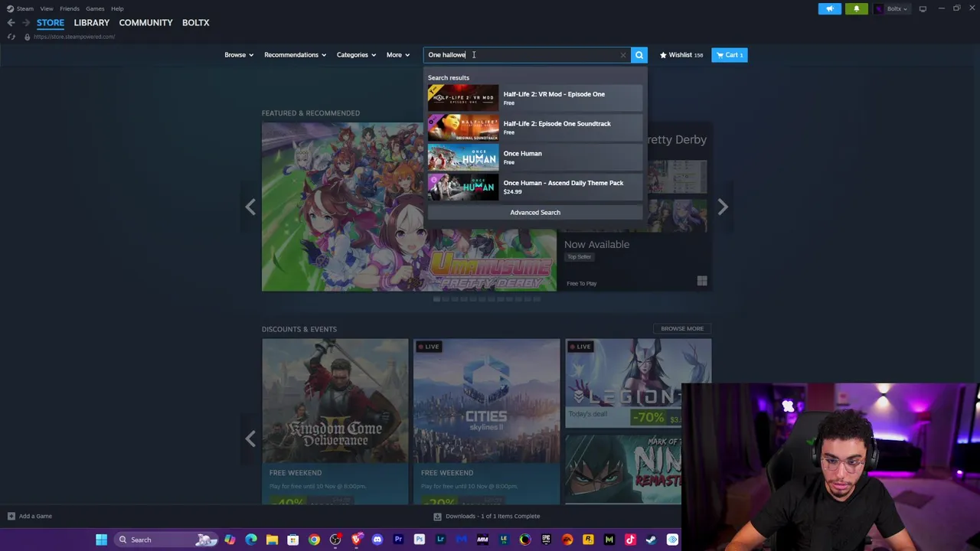Open File Explorer from the taskbar
980x551 pixels.
(272, 540)
